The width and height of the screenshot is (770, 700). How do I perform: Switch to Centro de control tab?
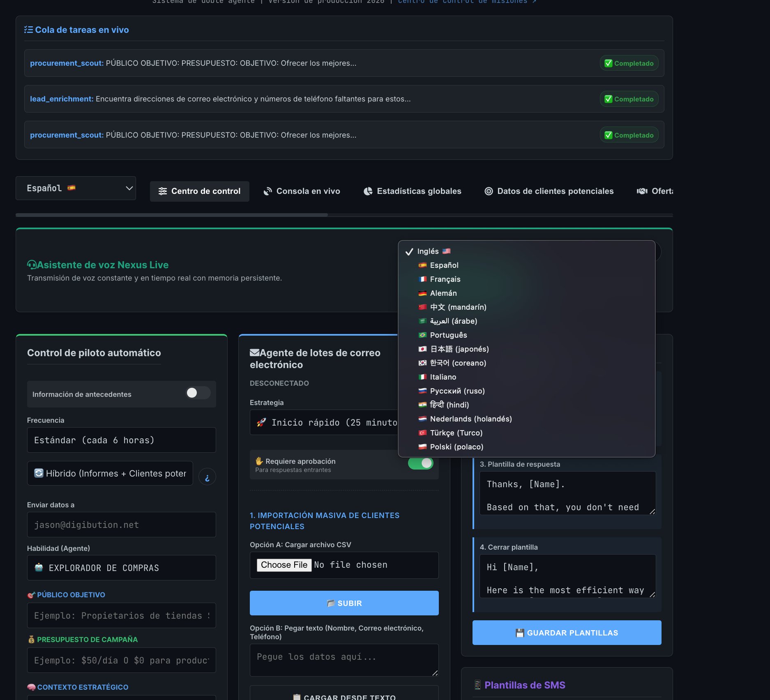(200, 191)
